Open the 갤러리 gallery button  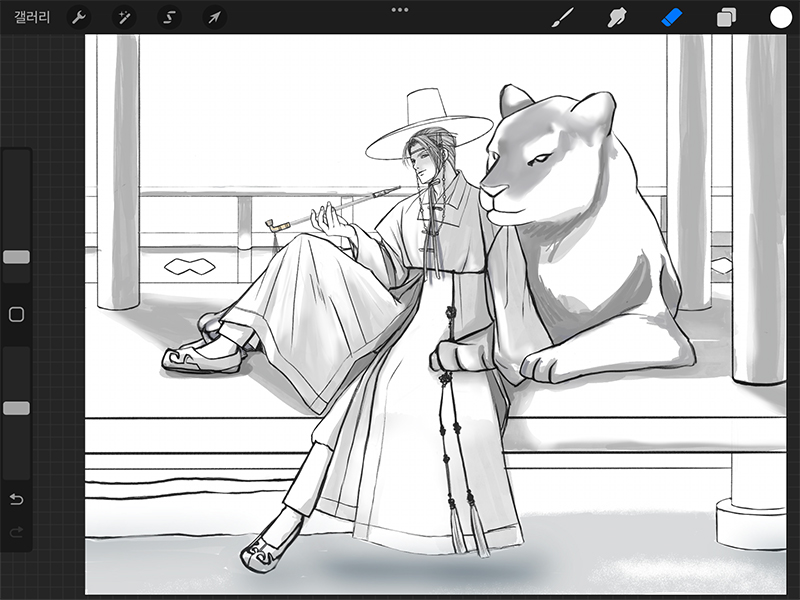32,17
